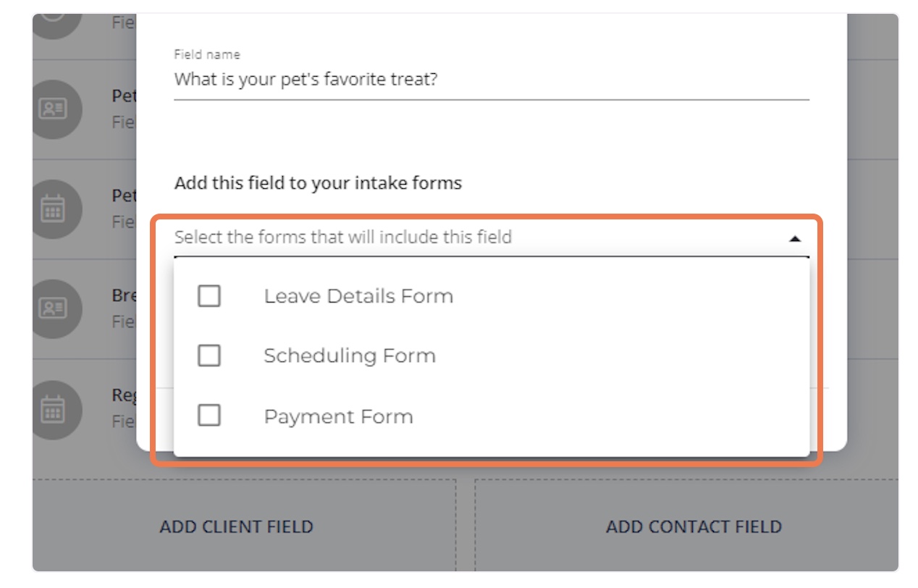
Task: Tick the Scheduling Form checkbox
Action: point(209,356)
